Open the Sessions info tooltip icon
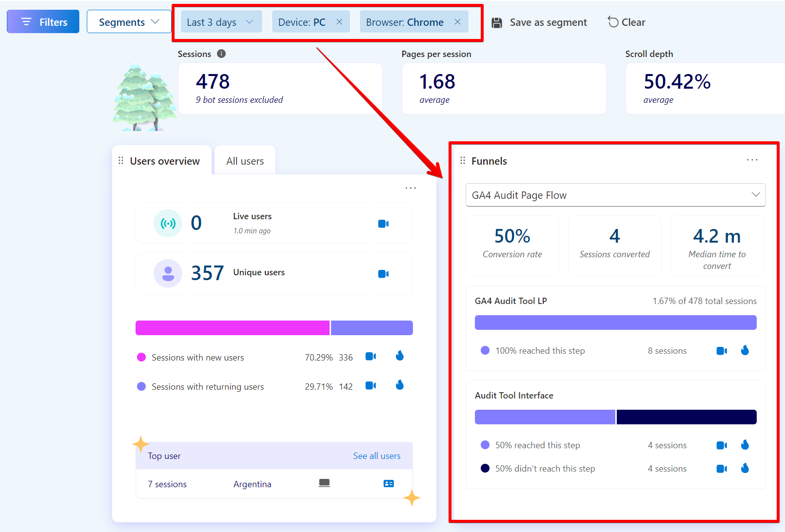 click(x=221, y=54)
